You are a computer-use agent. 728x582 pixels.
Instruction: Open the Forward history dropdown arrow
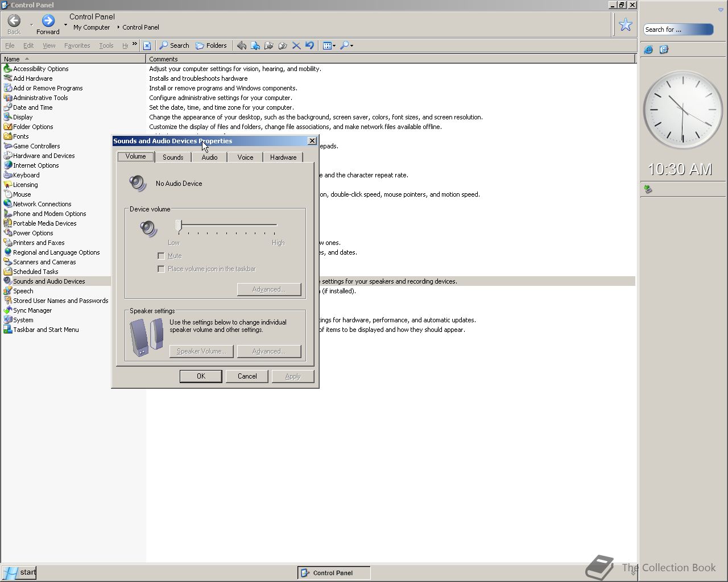pos(65,25)
